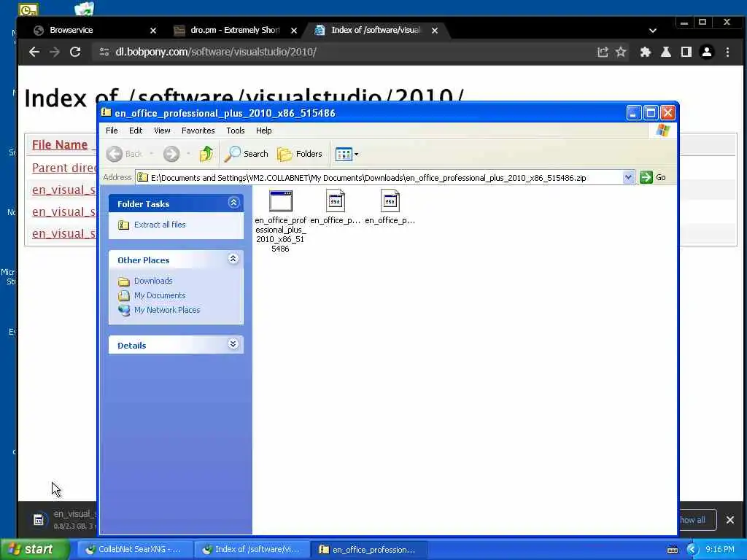Switch to Index of /software taskbar item

(252, 550)
